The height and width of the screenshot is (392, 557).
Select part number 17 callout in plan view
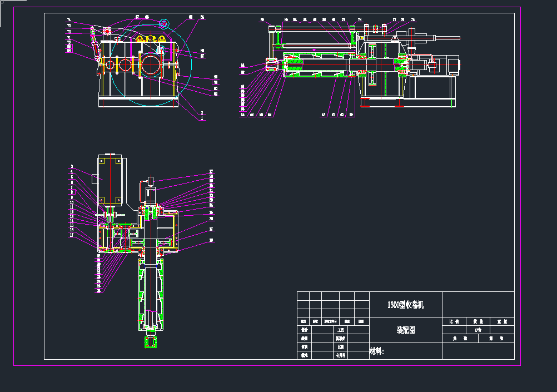71,235
